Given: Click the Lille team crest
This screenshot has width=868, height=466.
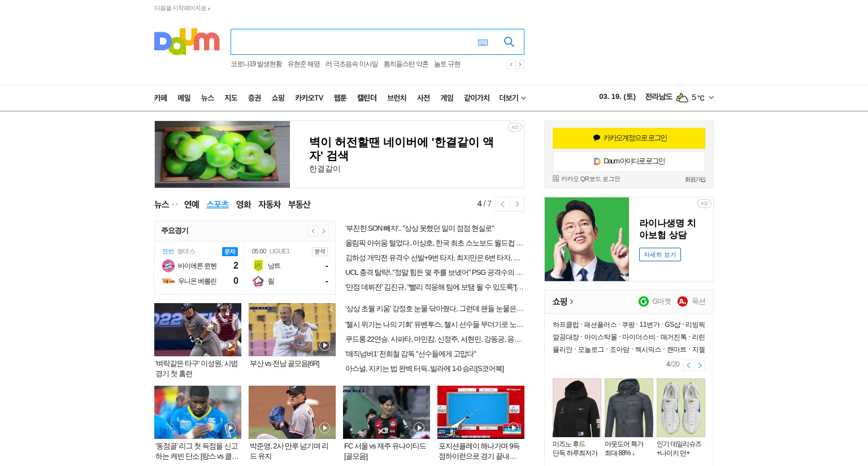Looking at the screenshot, I should 258,281.
